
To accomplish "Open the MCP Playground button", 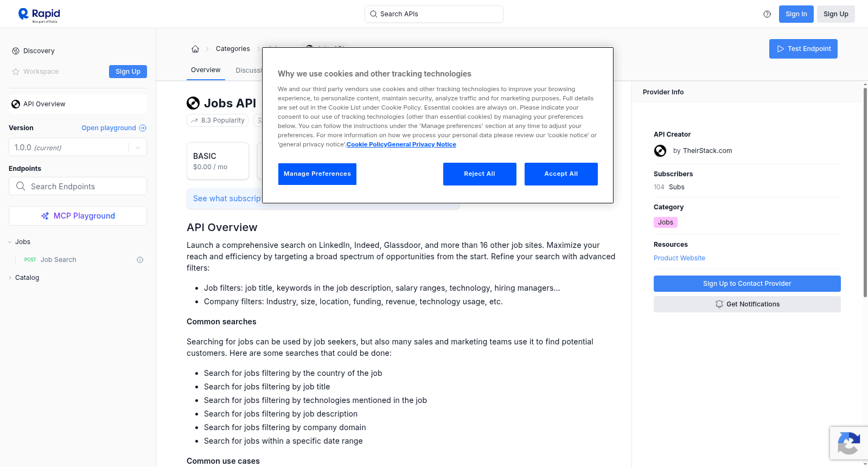I will click(x=78, y=216).
